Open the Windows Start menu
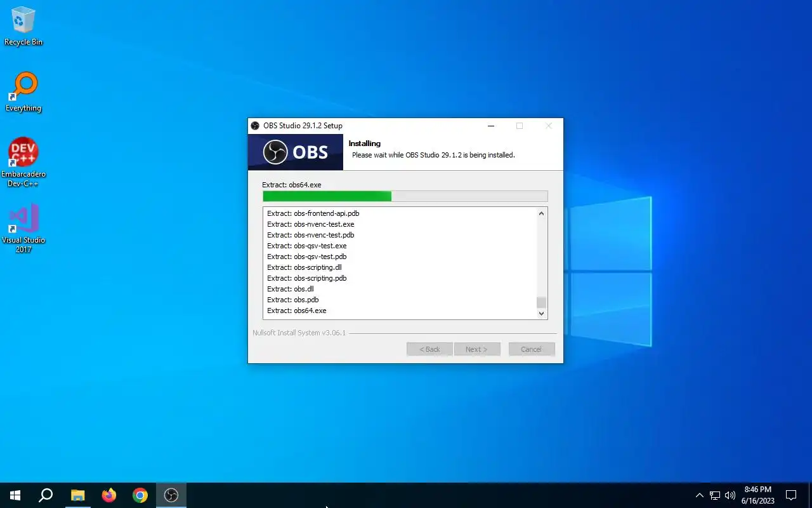The image size is (812, 508). [x=15, y=495]
